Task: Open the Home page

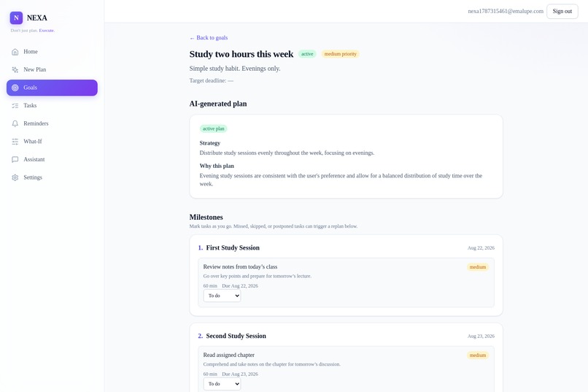Action: click(x=52, y=52)
